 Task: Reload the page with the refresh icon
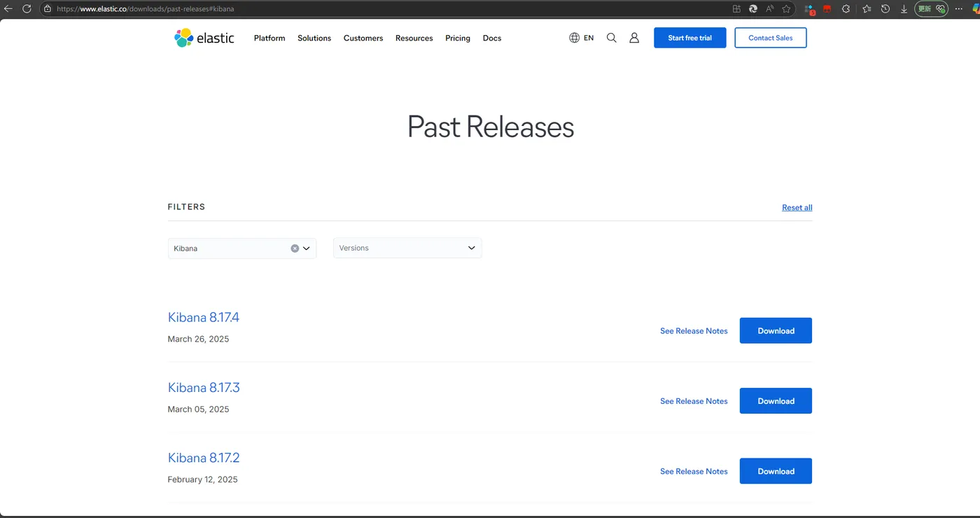pos(27,9)
